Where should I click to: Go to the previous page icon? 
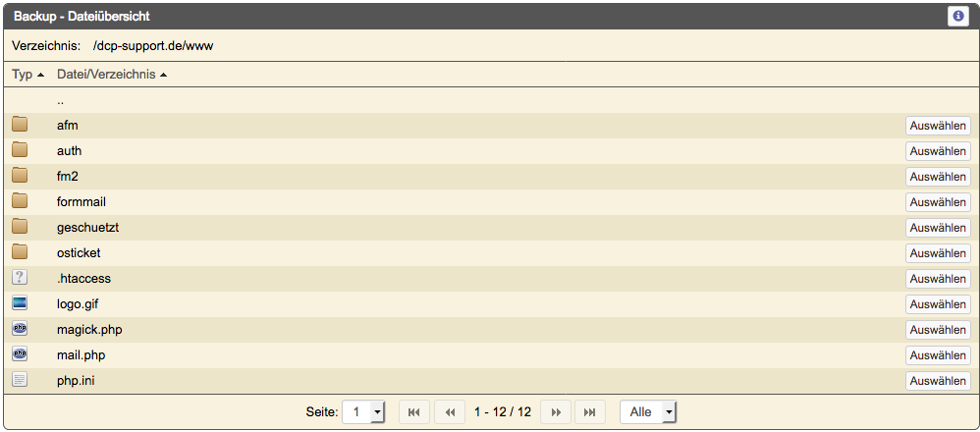[450, 412]
